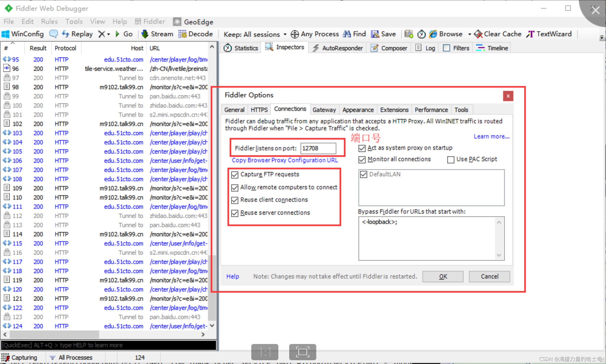
Task: Switch to the Gateway tab
Action: (324, 109)
